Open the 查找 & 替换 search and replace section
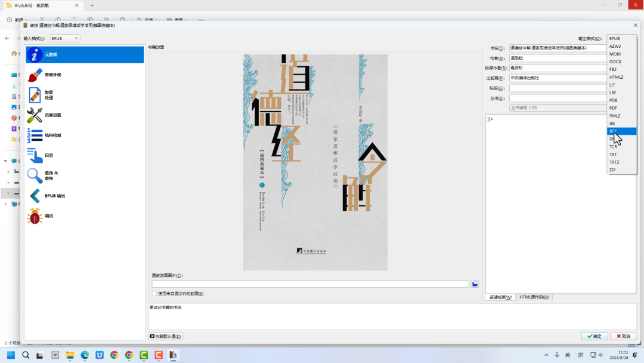This screenshot has width=644, height=363. click(x=85, y=176)
